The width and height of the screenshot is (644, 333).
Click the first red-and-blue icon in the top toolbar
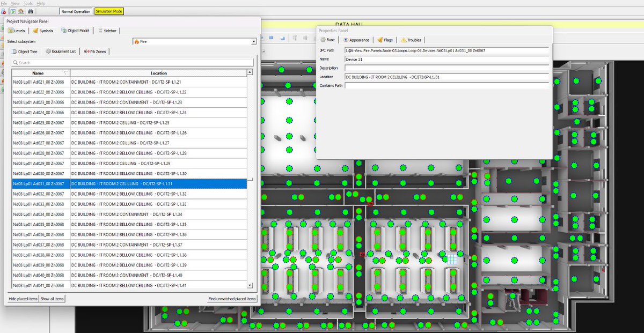[x=4, y=11]
